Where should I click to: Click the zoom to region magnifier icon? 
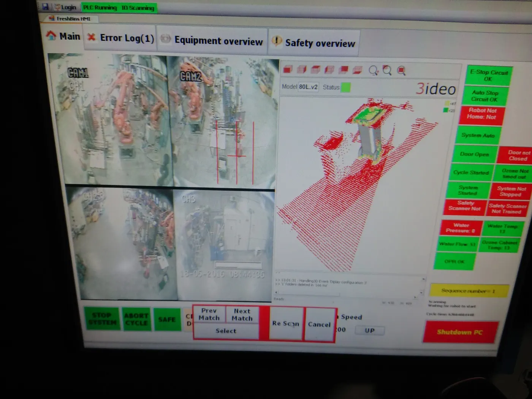387,70
